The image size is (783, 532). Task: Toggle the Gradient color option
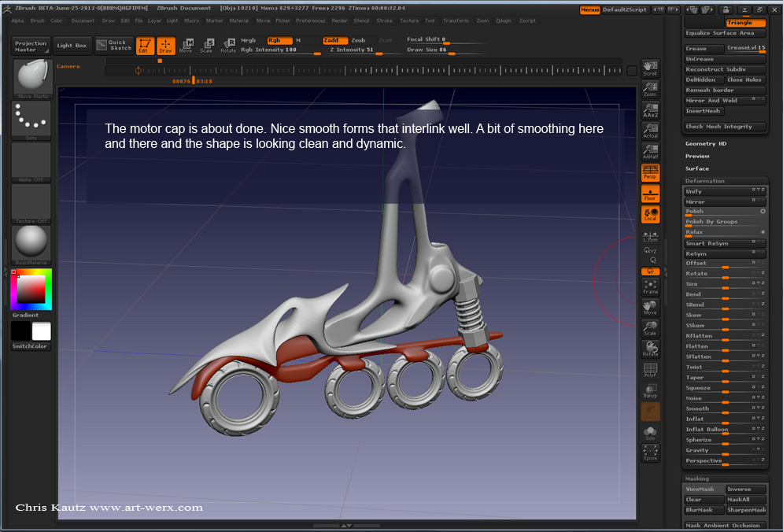tap(25, 316)
